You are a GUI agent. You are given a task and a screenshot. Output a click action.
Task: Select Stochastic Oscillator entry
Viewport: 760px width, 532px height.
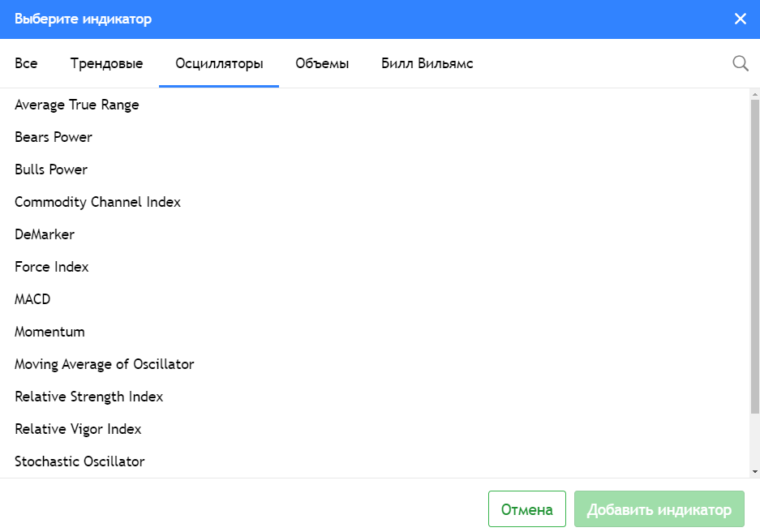tap(79, 461)
